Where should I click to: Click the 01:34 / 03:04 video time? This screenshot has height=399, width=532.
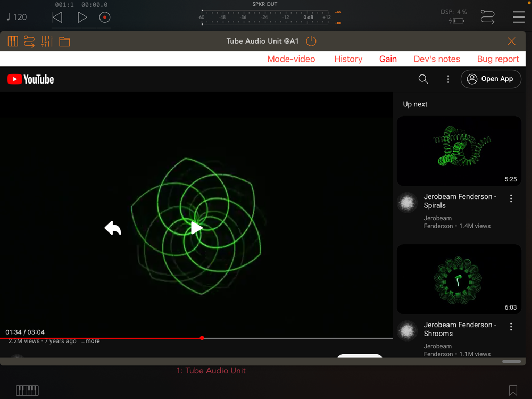25,332
